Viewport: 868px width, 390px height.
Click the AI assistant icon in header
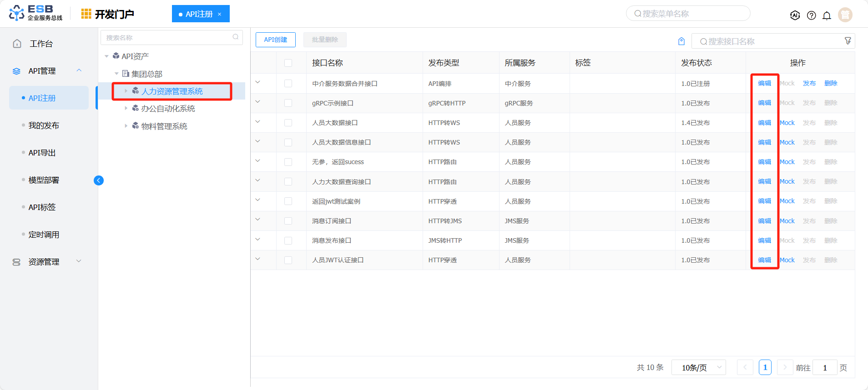[x=795, y=15]
